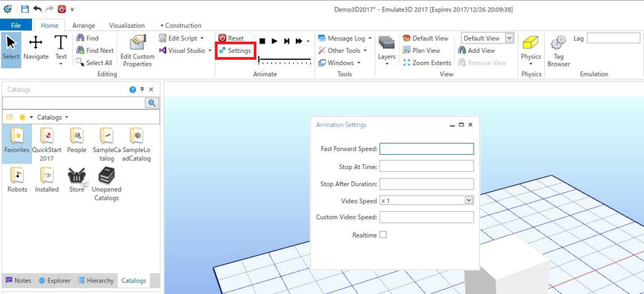Open the Notes panel tab
This screenshot has height=294, width=644.
(19, 280)
